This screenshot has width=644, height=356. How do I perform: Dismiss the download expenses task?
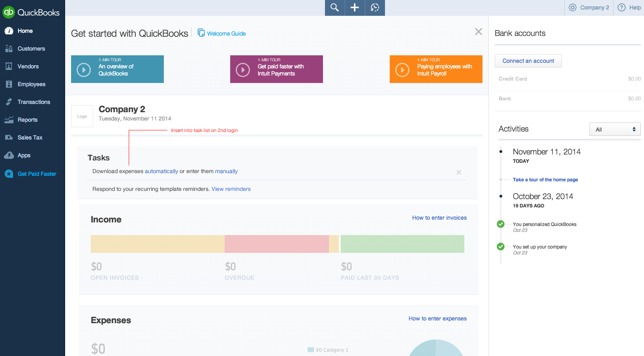point(459,172)
